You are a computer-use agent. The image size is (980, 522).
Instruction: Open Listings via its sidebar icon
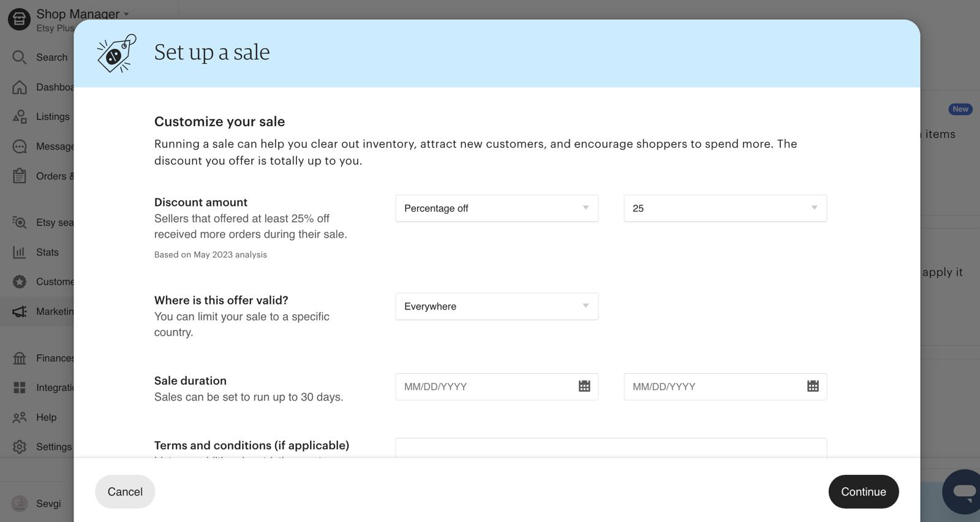(x=20, y=116)
